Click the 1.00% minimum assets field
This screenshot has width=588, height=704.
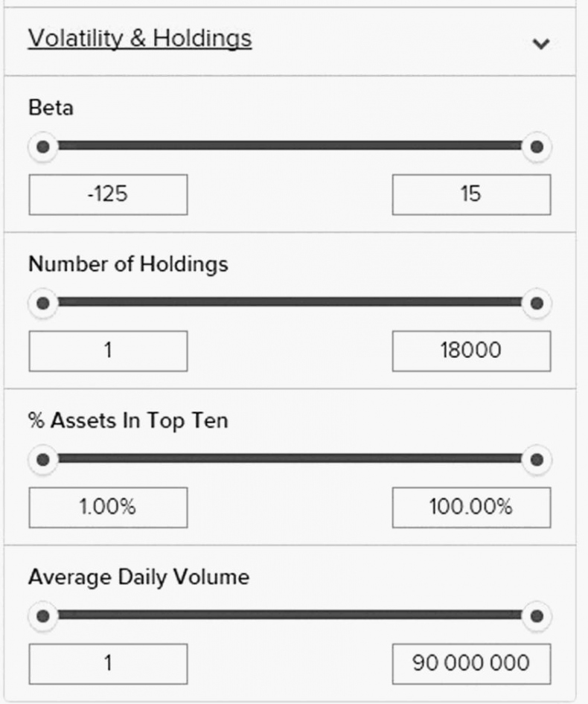108,508
